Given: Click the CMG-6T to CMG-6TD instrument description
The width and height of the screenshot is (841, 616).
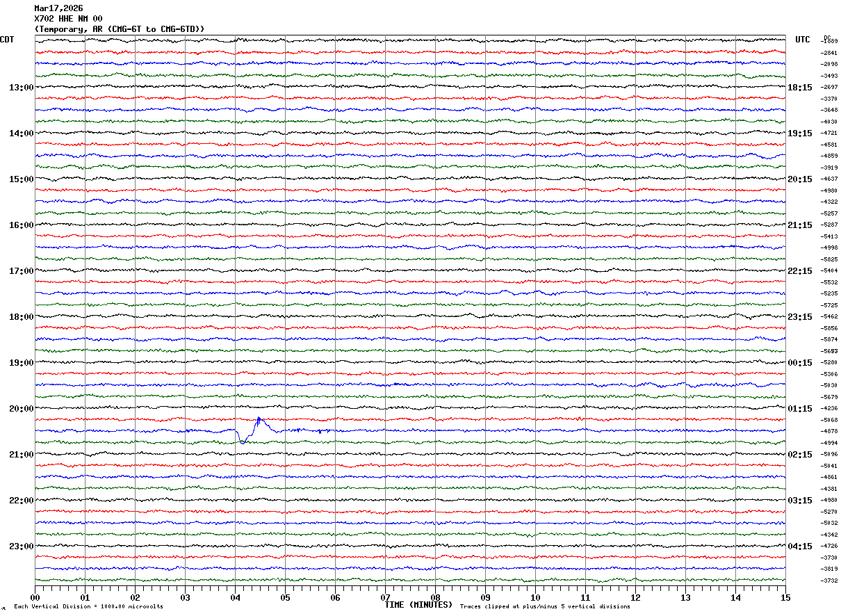Looking at the screenshot, I should click(120, 29).
